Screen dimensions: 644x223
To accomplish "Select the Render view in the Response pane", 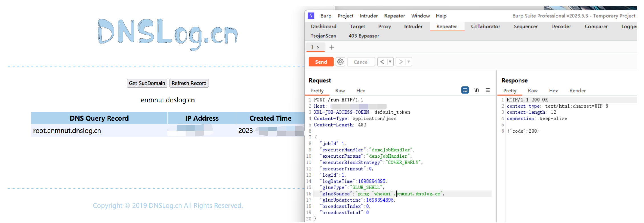I will click(578, 91).
